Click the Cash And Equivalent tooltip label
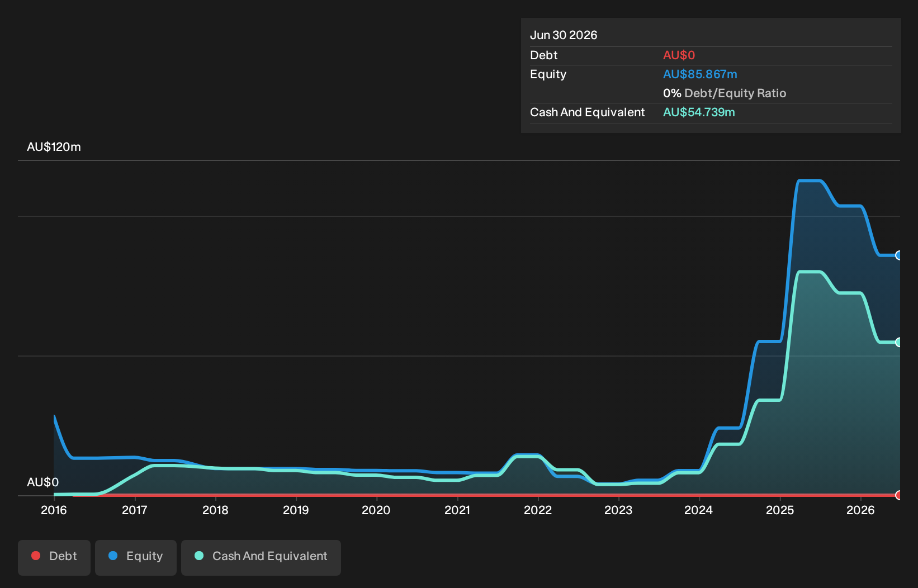 (x=587, y=112)
